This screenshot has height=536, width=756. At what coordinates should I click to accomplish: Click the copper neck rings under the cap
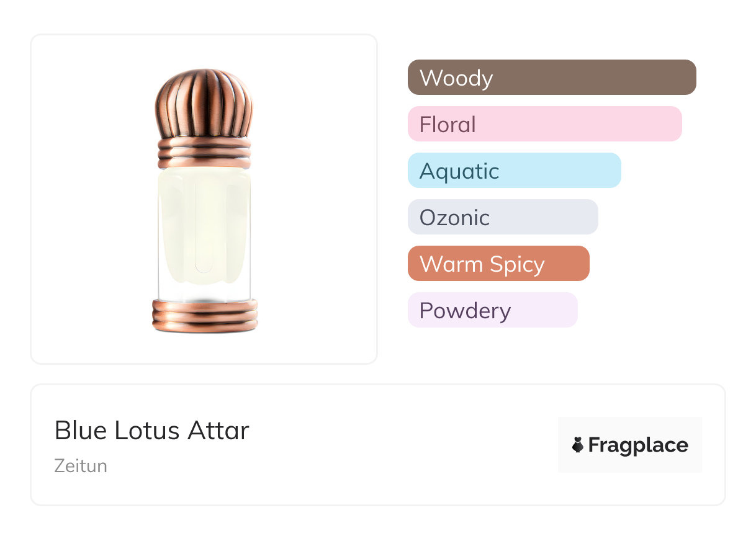(x=204, y=153)
